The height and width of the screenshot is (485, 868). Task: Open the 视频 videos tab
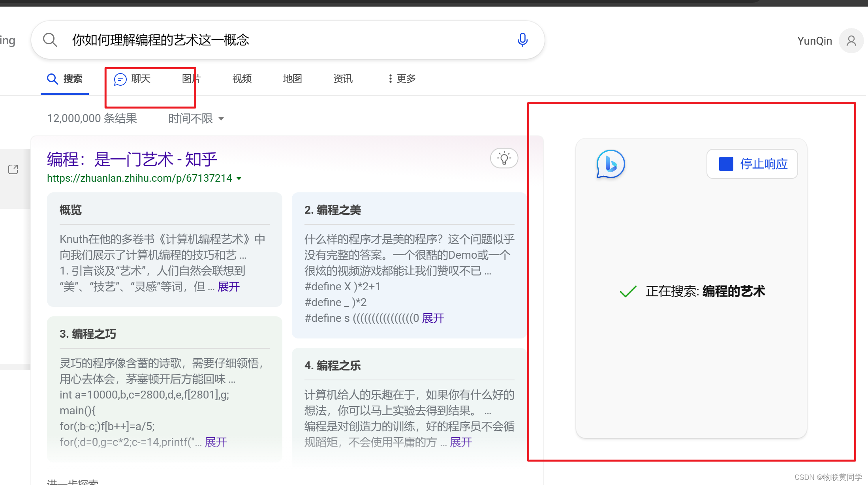tap(242, 79)
